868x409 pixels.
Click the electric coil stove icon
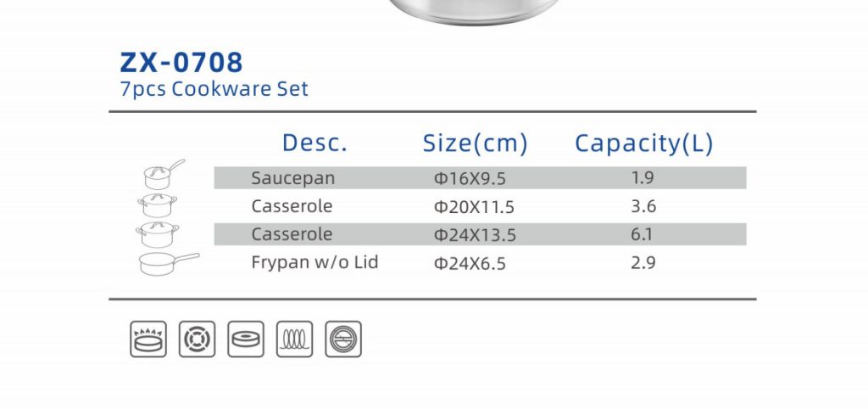(197, 339)
